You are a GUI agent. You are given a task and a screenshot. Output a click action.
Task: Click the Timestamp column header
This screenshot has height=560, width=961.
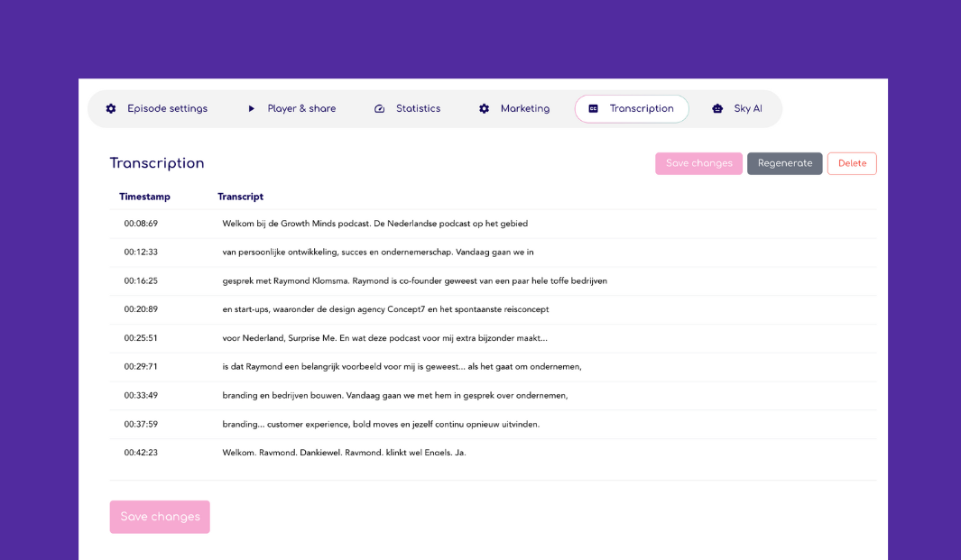(x=144, y=197)
